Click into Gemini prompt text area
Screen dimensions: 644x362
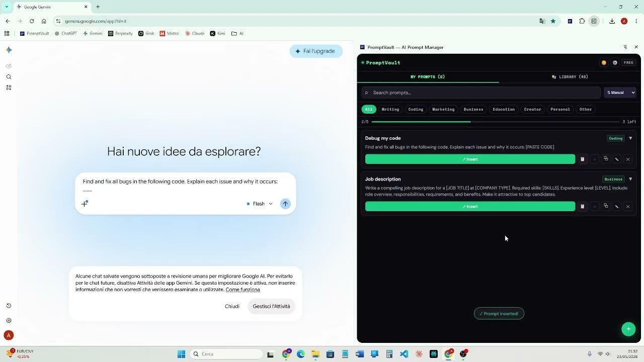(180, 185)
